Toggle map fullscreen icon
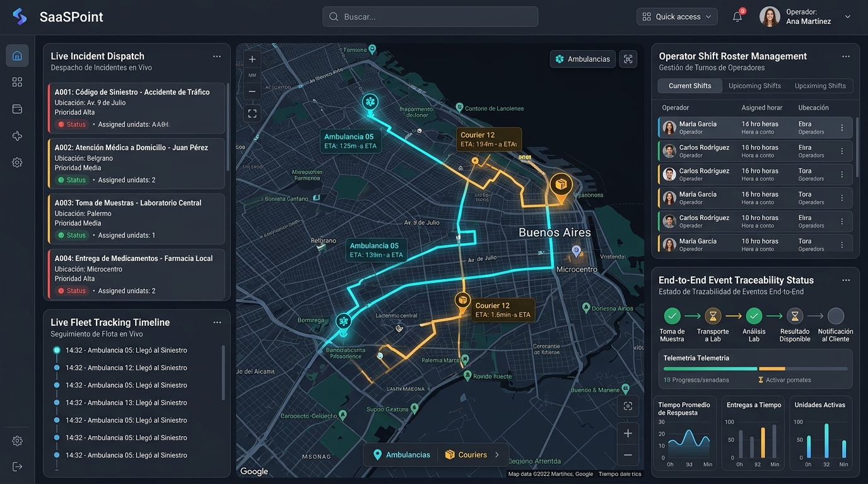Image resolution: width=868 pixels, height=484 pixels. [252, 113]
